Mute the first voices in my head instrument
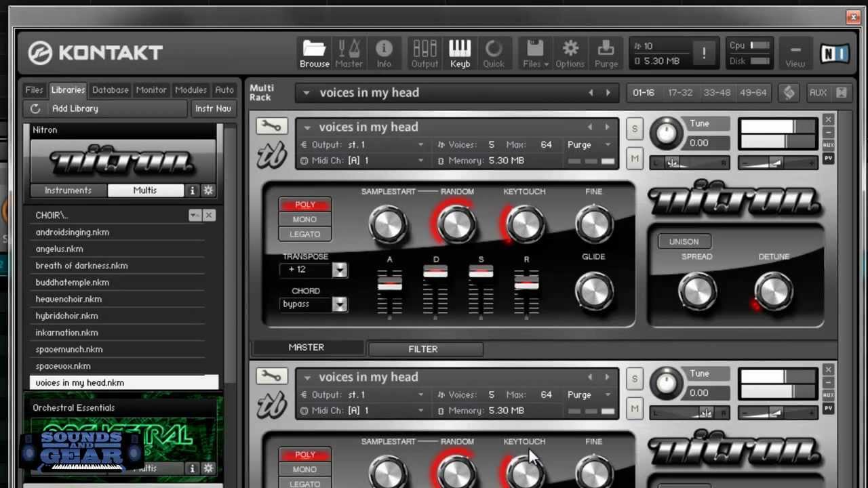 [x=635, y=159]
